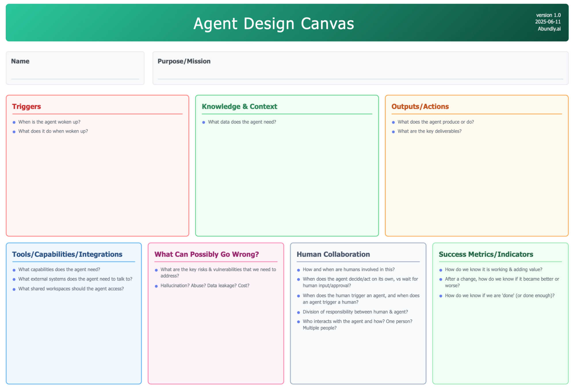Click the key risks & vulnerabilities bullet
The image size is (575, 392).
pos(218,273)
